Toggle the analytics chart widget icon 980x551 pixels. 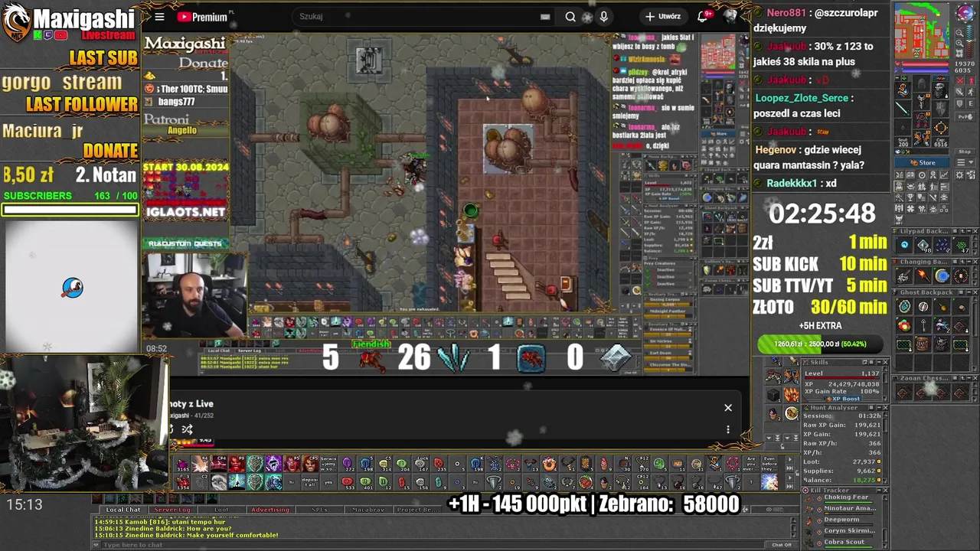click(944, 175)
